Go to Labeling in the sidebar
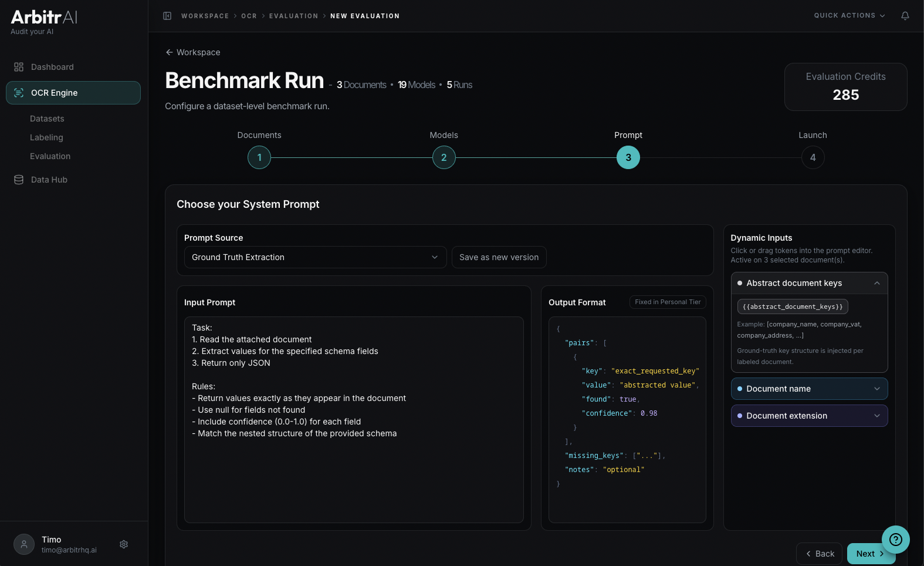The height and width of the screenshot is (566, 924). [46, 137]
